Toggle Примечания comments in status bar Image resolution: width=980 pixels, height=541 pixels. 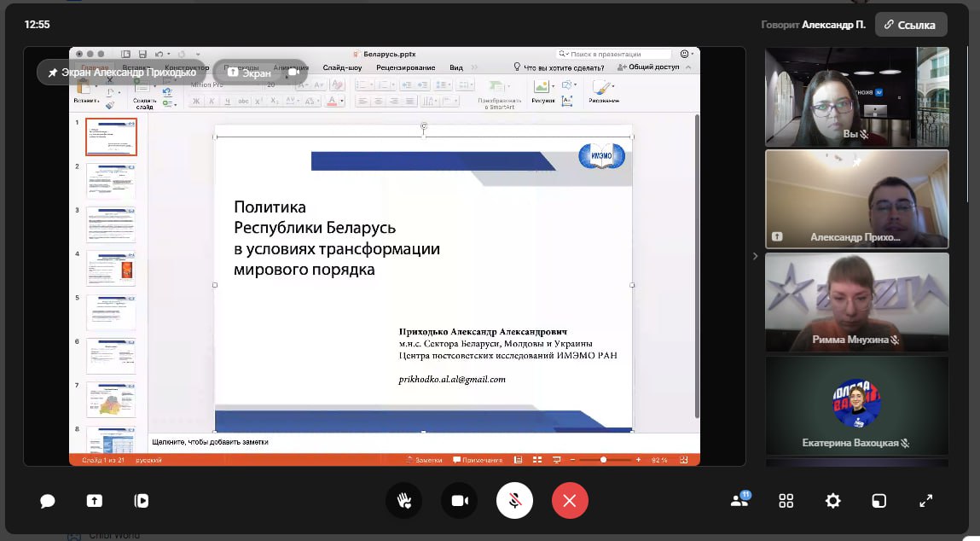(x=478, y=460)
